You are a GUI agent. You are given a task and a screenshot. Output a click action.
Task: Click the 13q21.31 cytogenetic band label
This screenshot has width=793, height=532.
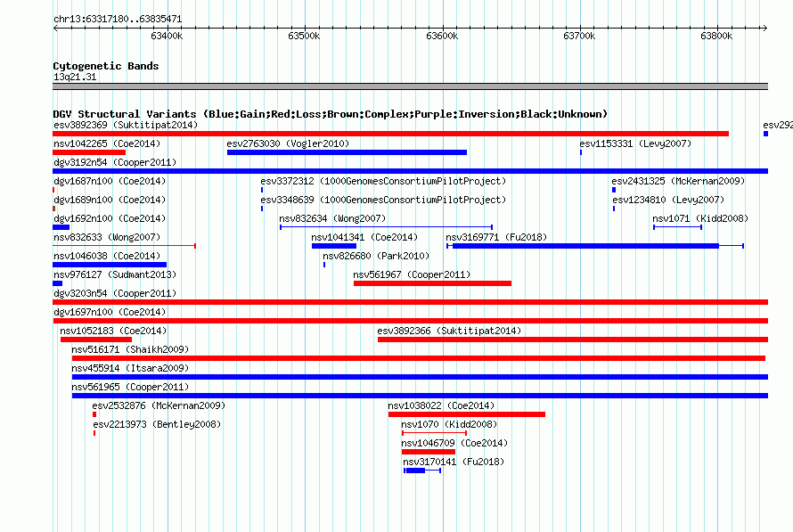[75, 77]
